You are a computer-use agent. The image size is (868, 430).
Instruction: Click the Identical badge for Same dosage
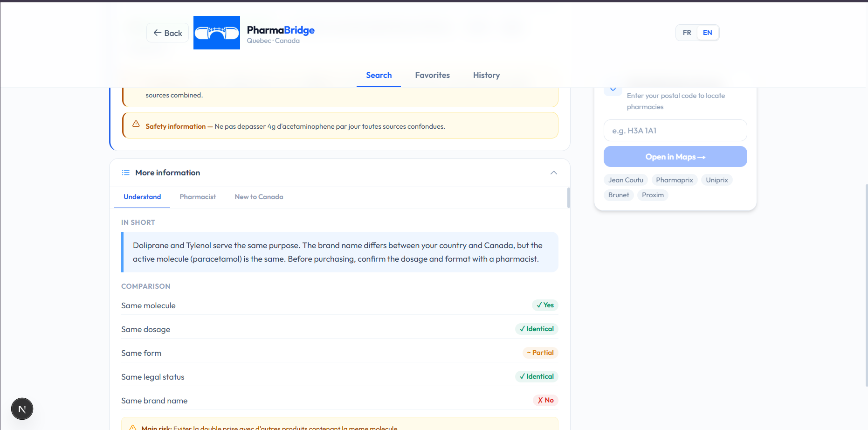click(537, 329)
